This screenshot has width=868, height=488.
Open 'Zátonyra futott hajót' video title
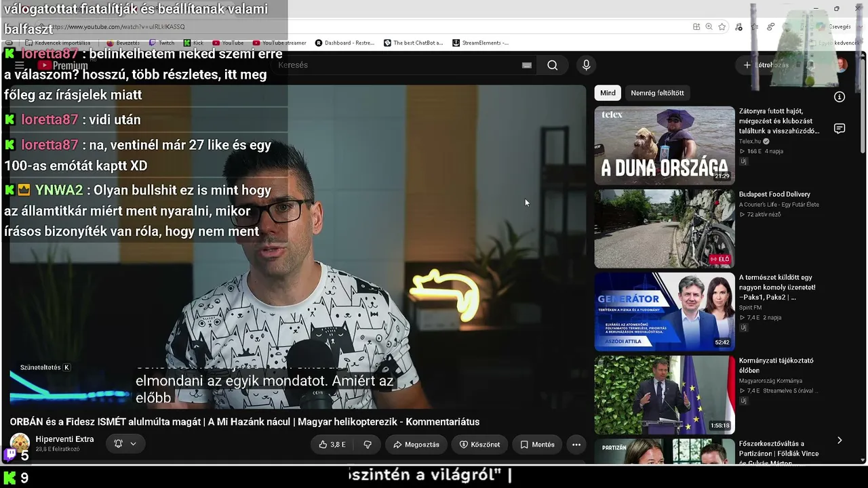pyautogui.click(x=779, y=121)
